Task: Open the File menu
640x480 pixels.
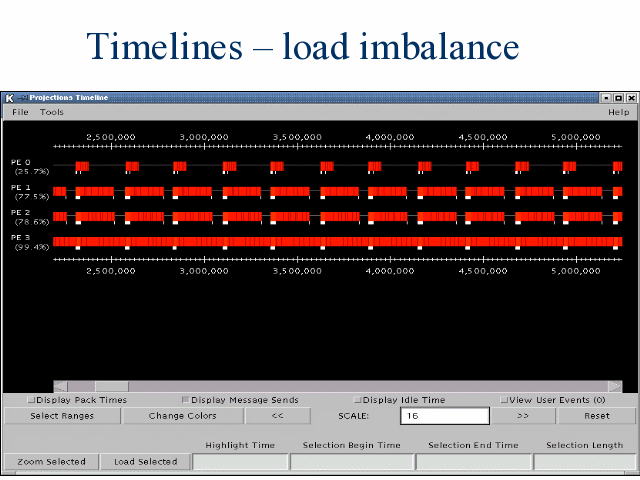Action: point(20,112)
